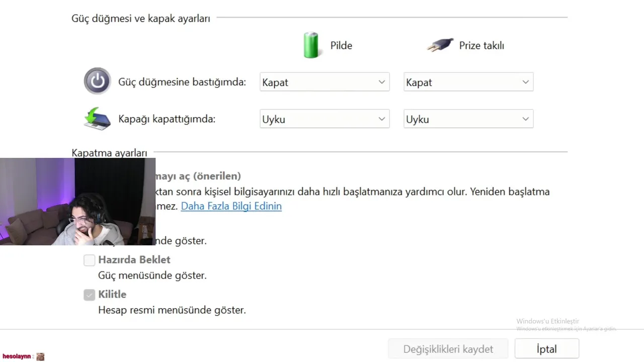644x362 pixels.
Task: Open power button action dropdown for plugged in
Action: pos(468,82)
